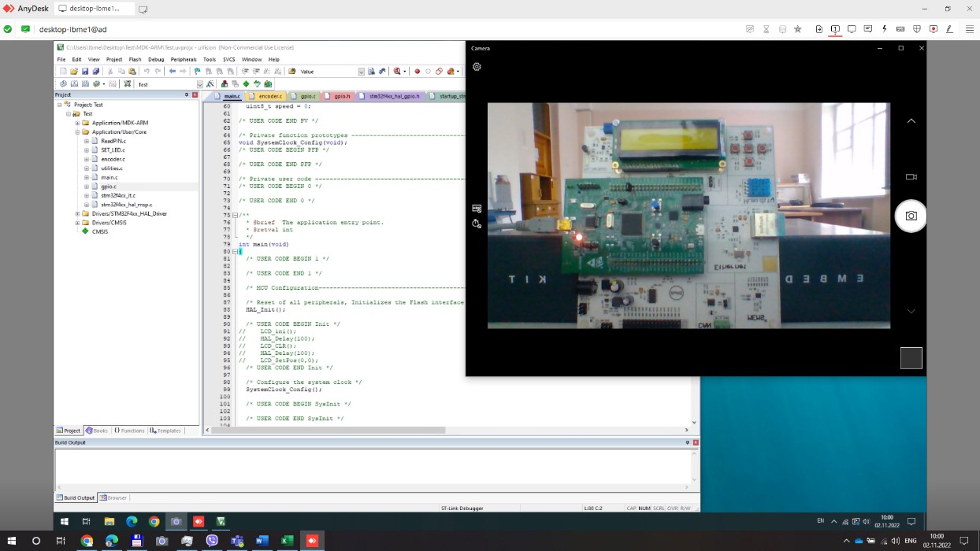980x551 pixels.
Task: Insert a breakpoint using red dot icon
Action: 418,72
